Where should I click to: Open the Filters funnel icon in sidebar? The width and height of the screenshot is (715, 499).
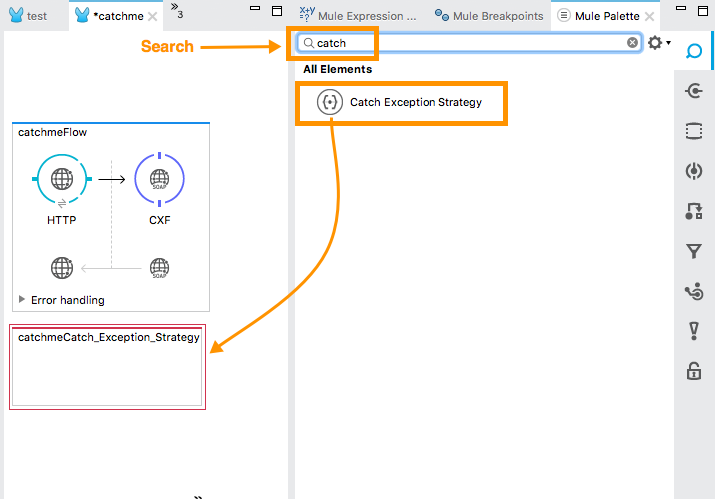pyautogui.click(x=693, y=251)
